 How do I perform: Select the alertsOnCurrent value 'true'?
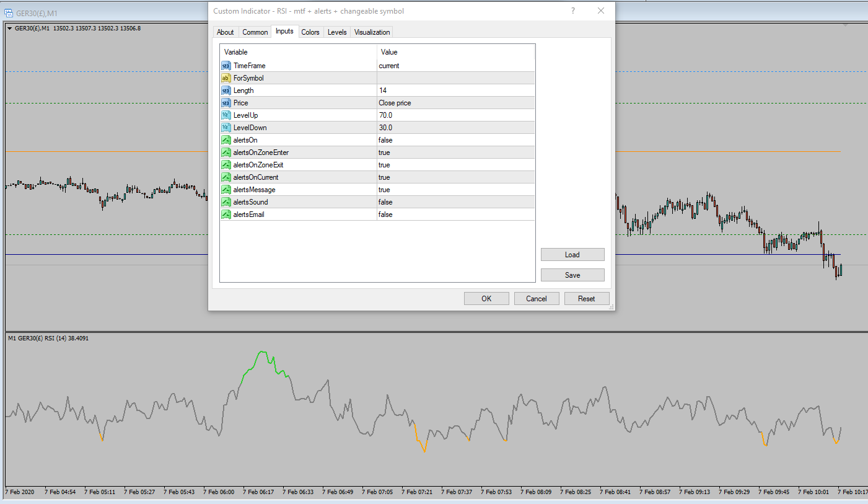384,177
